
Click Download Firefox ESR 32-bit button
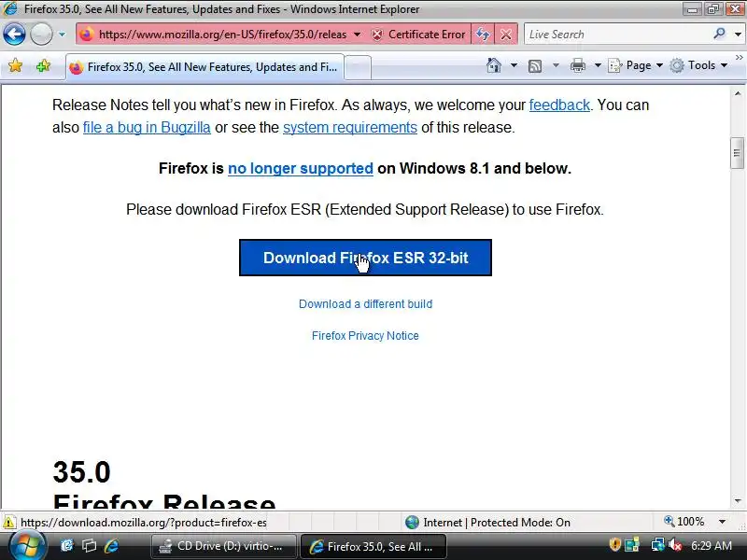pos(365,258)
